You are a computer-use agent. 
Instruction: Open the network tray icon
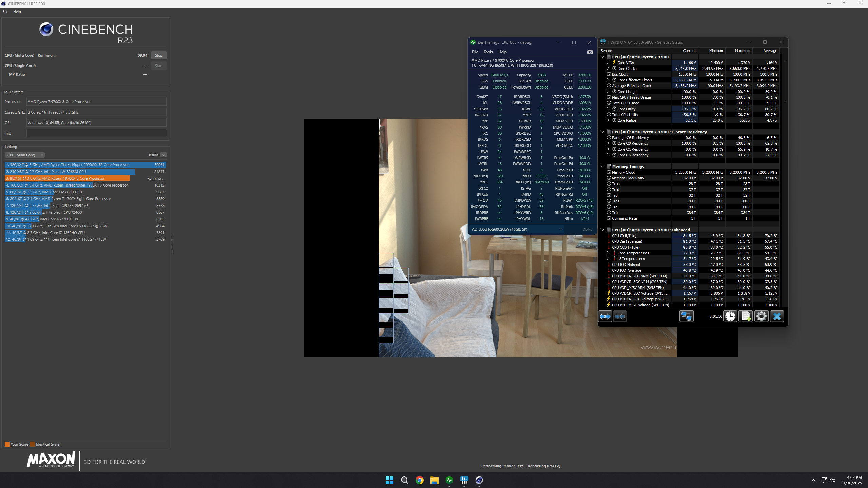[x=824, y=480]
